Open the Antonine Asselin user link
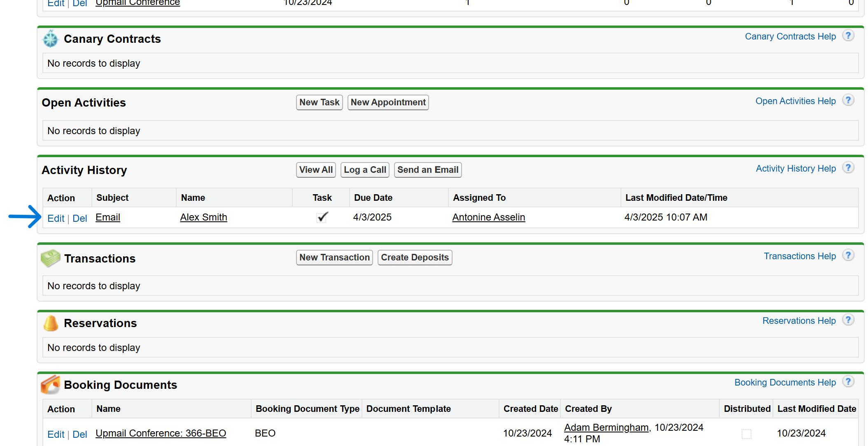868x446 pixels. [x=488, y=217]
